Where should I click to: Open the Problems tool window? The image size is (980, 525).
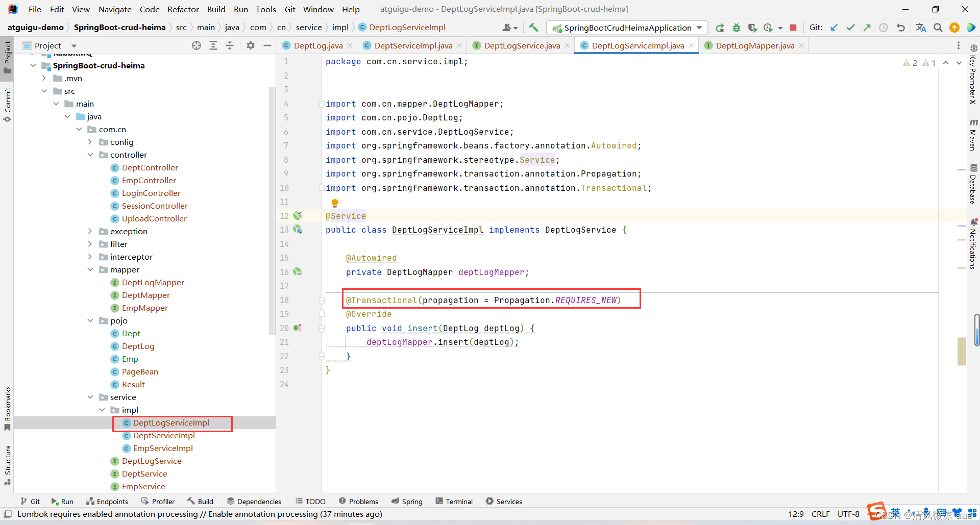click(x=358, y=502)
